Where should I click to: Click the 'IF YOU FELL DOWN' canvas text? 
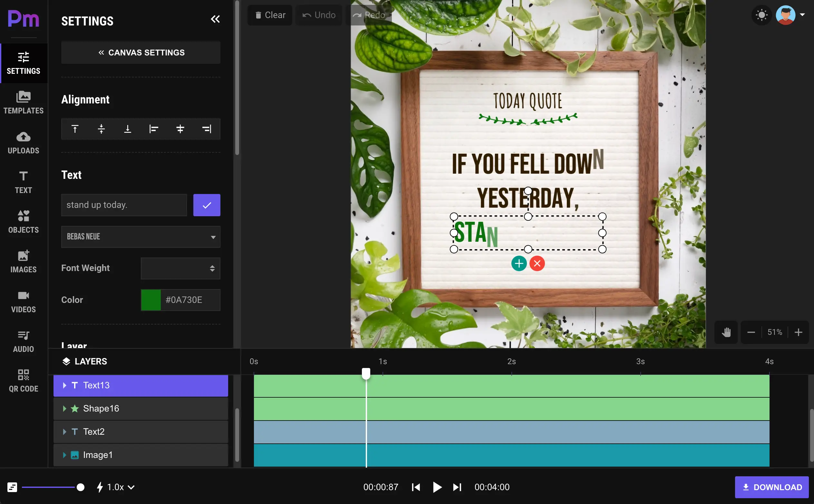[527, 163]
